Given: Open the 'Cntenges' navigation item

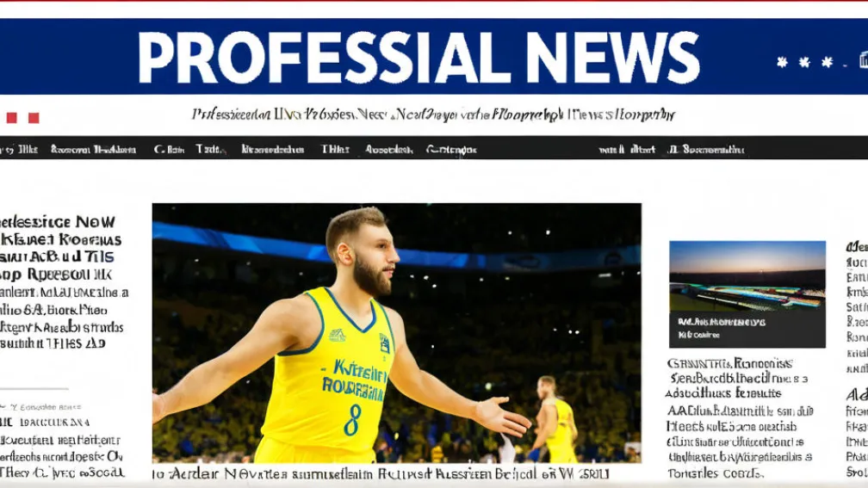Looking at the screenshot, I should pyautogui.click(x=451, y=149).
